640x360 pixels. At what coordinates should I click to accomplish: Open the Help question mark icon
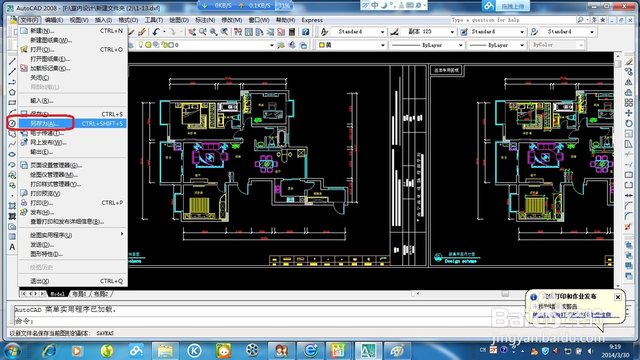[x=305, y=32]
